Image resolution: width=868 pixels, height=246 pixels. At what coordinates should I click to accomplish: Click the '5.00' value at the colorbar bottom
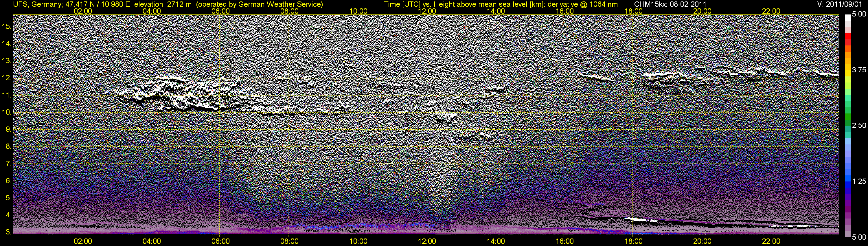[859, 237]
